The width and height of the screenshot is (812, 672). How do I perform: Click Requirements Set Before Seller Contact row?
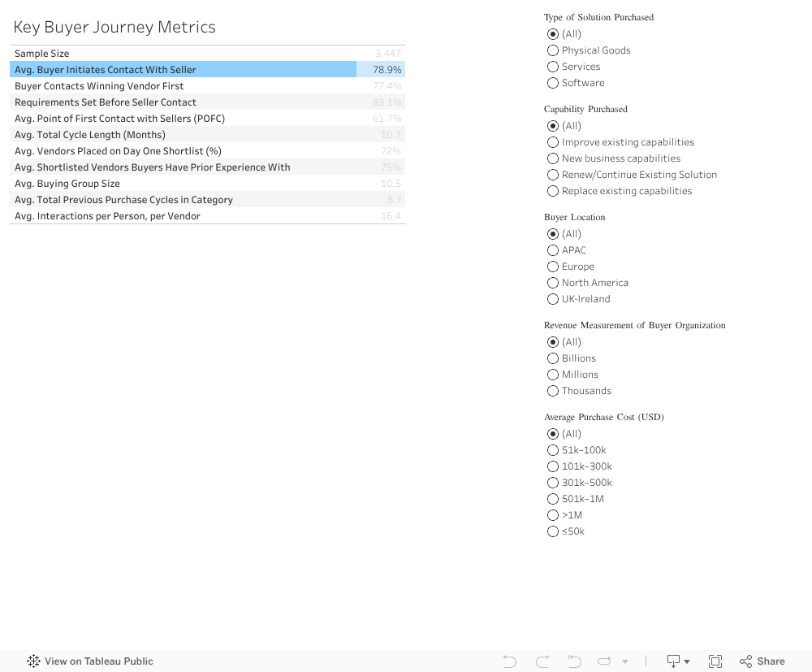183,102
